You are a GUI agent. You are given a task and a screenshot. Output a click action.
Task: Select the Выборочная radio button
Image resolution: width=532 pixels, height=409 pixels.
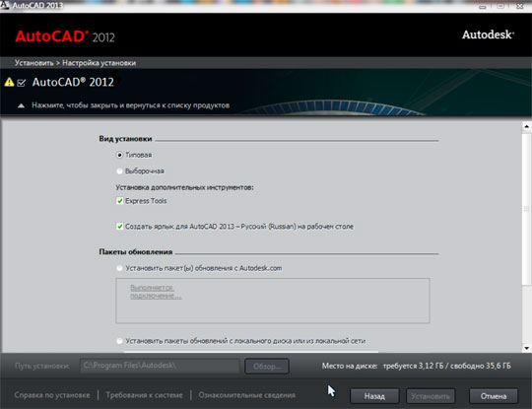point(119,171)
